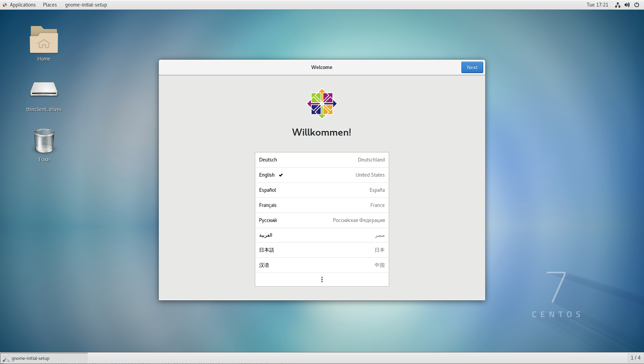The height and width of the screenshot is (364, 644).
Task: Open the clock showing Tue 17:21
Action: pyautogui.click(x=597, y=5)
